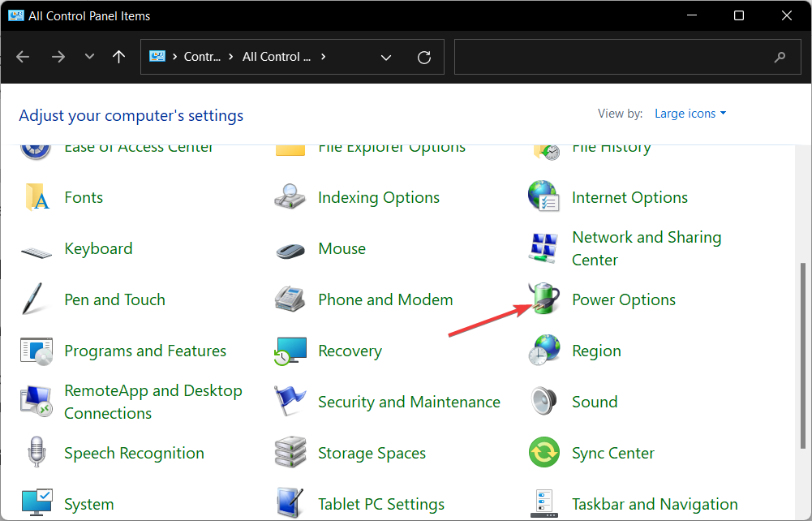Open the Keyboard icon

pos(37,252)
